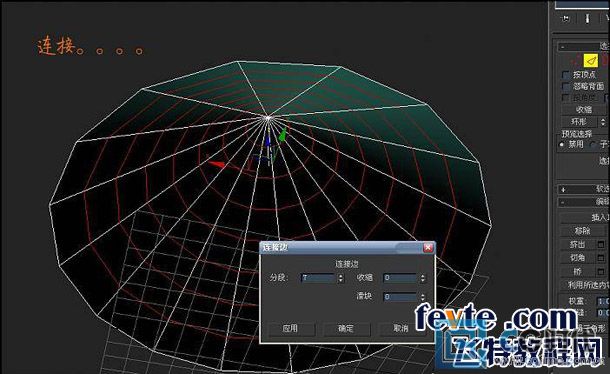Click the blue Z-axis arrow of the gizmo
610x374 pixels.
click(x=268, y=141)
